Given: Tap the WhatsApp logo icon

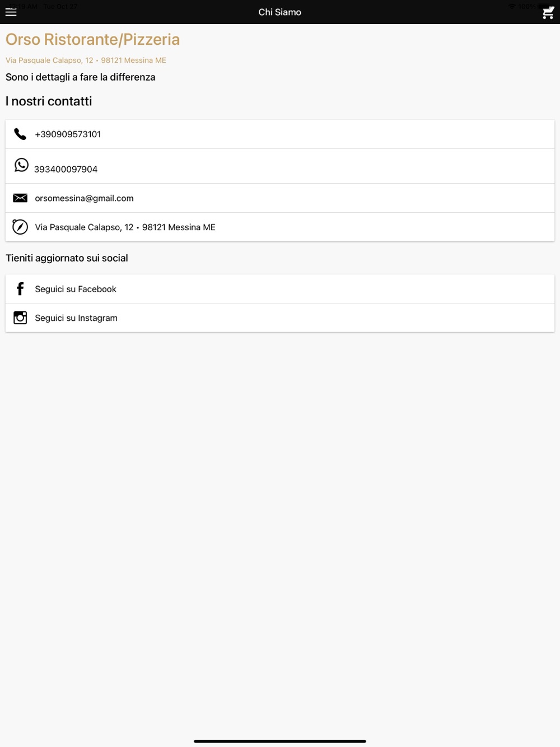Looking at the screenshot, I should (x=21, y=165).
